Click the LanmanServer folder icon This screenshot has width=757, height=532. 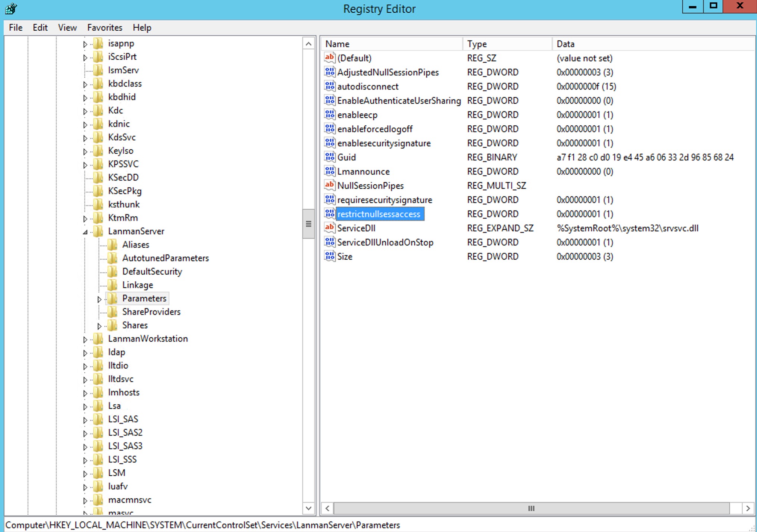tap(98, 231)
